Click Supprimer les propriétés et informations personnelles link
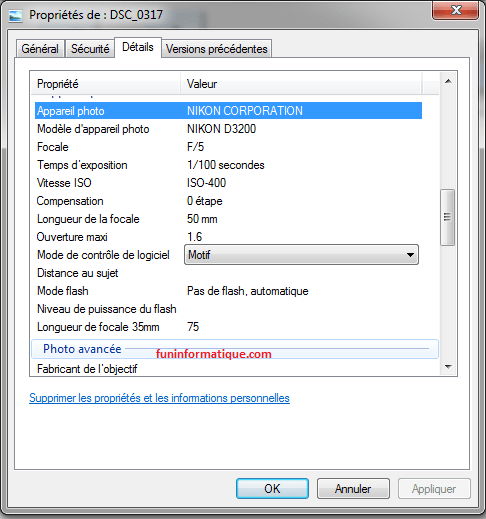 pyautogui.click(x=159, y=398)
